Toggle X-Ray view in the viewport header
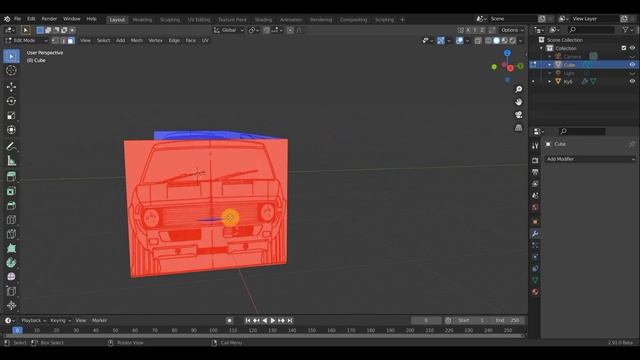The height and width of the screenshot is (360, 640). [x=478, y=40]
